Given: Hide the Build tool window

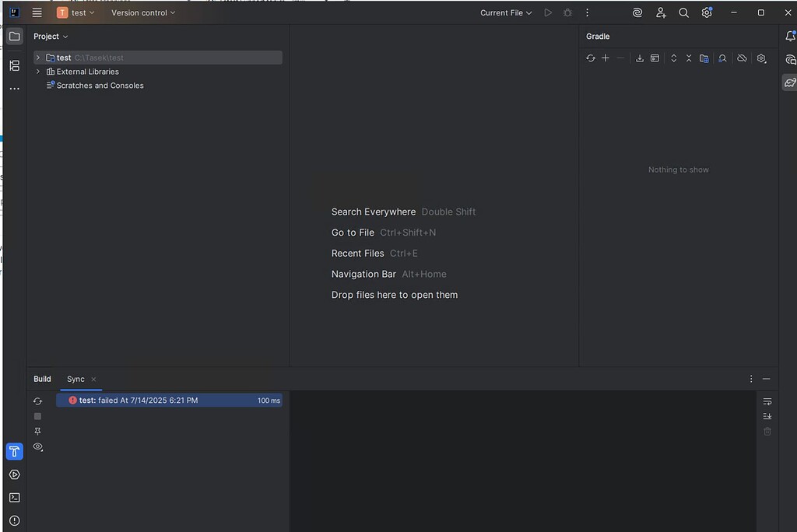Looking at the screenshot, I should click(767, 379).
